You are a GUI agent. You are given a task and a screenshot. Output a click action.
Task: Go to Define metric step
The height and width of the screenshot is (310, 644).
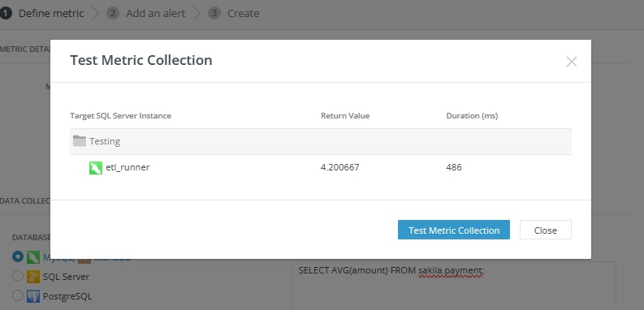(51, 13)
